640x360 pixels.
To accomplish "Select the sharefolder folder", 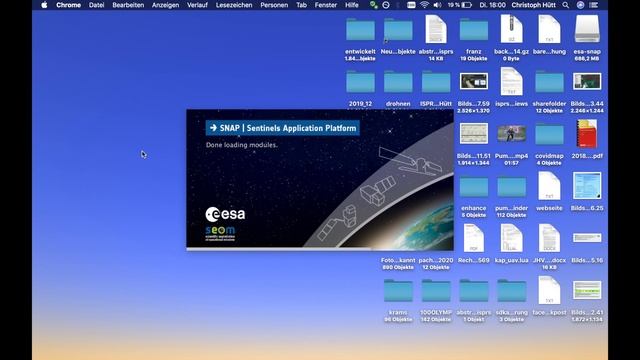I will [549, 82].
